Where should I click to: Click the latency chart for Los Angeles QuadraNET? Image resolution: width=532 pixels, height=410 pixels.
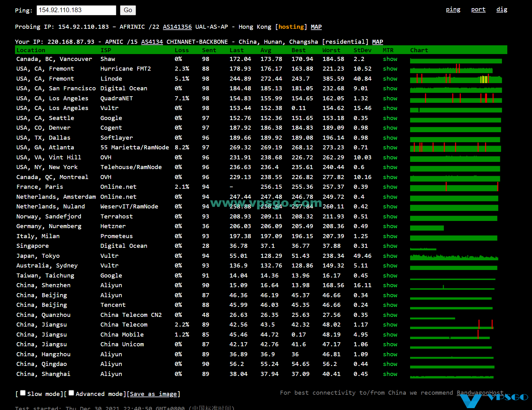click(456, 98)
